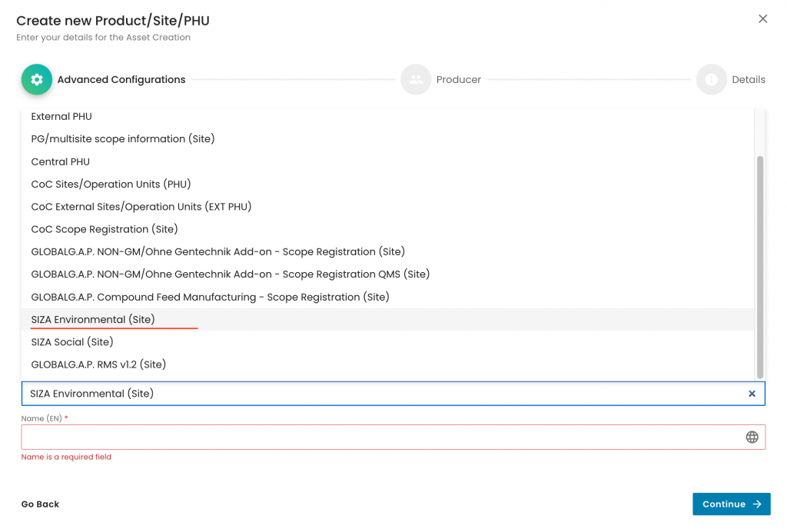Pick NON-GM Add-on Scope Registration QMS option

coord(231,274)
